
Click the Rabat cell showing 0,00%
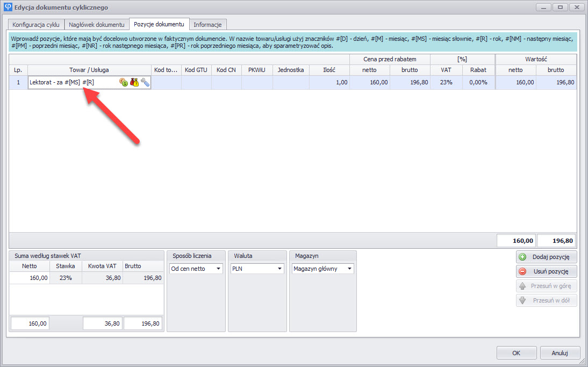coord(478,82)
